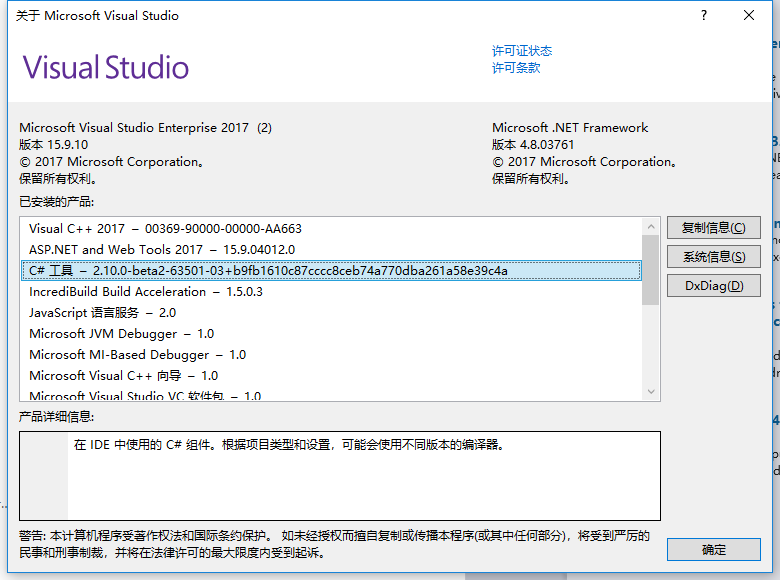Click scroll up arrow in products list
The width and height of the screenshot is (780, 580).
click(651, 227)
